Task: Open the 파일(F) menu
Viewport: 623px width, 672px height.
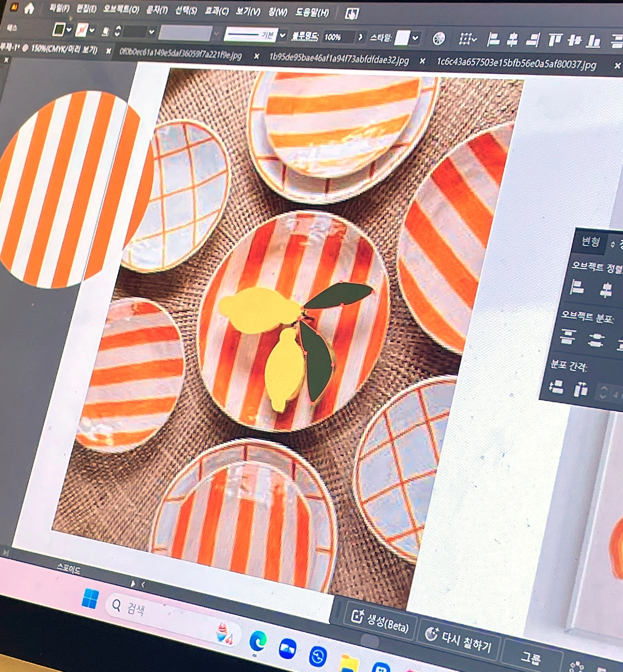Action: coord(59,8)
